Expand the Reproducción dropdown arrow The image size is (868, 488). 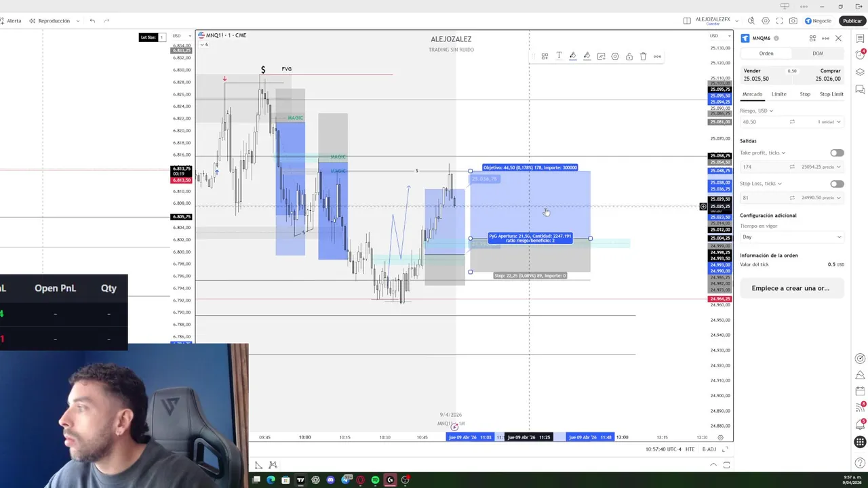79,21
